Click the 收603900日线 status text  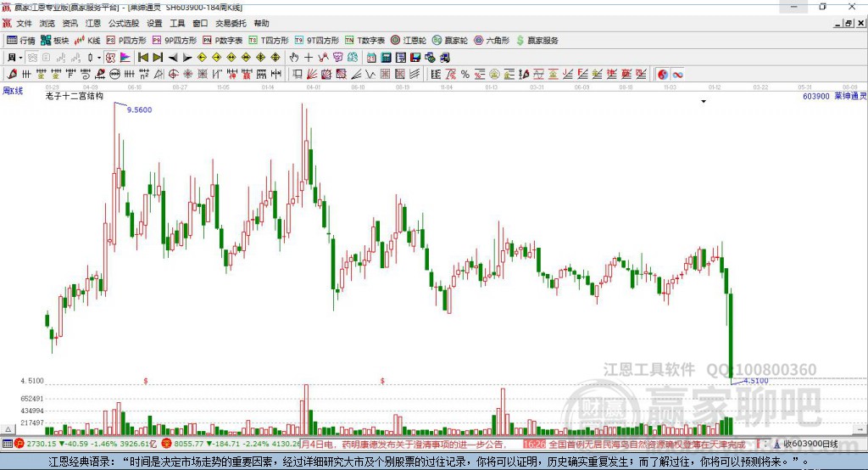click(810, 444)
